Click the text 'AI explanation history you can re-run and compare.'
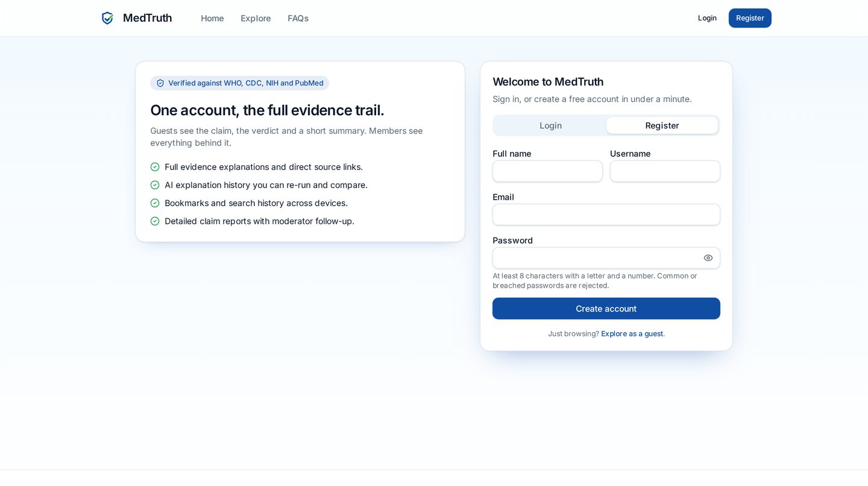This screenshot has height=486, width=868. (x=266, y=185)
